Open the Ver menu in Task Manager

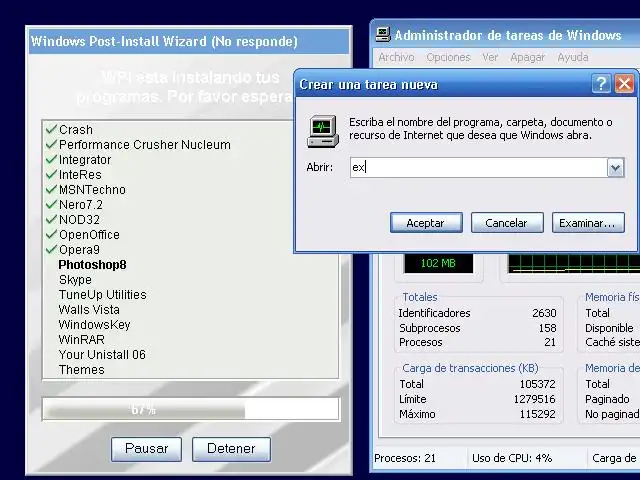(490, 57)
